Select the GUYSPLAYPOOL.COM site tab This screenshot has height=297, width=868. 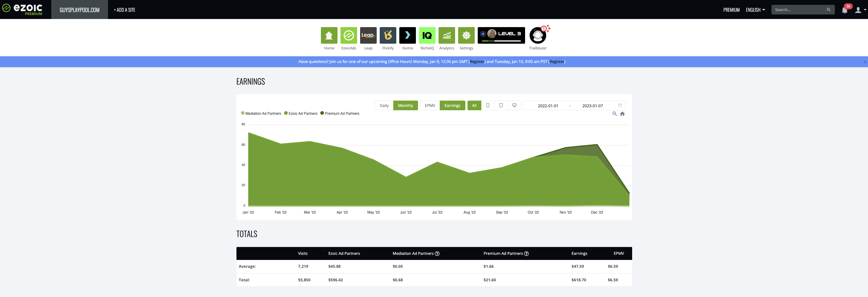[x=80, y=10]
